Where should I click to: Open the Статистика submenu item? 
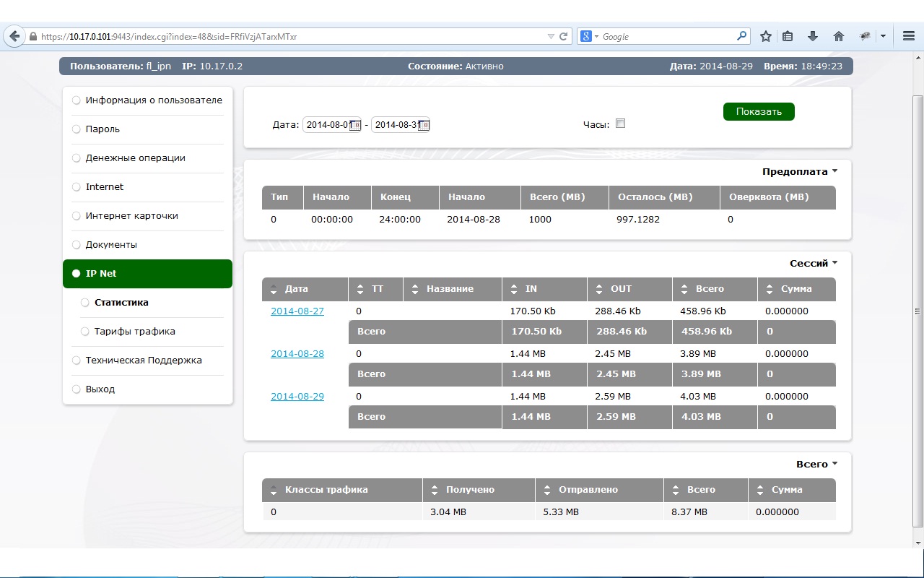pos(121,303)
